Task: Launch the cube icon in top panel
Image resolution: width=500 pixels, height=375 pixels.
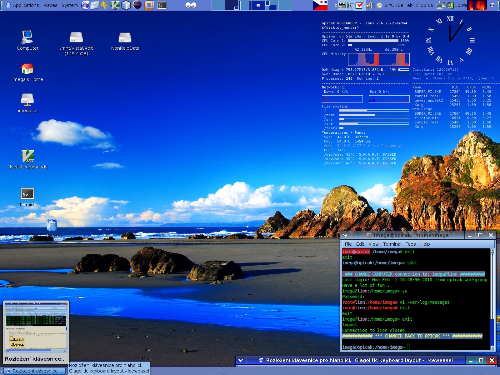Action: pyautogui.click(x=126, y=5)
